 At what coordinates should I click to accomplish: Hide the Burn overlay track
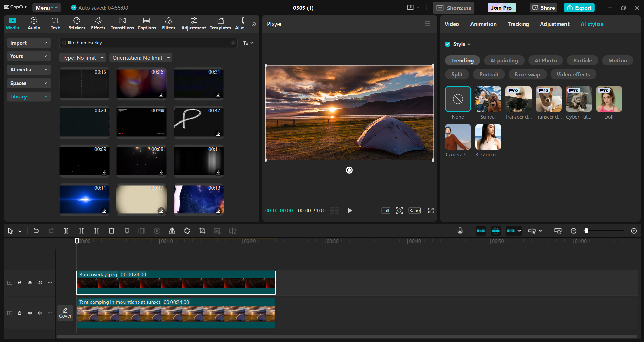point(30,282)
